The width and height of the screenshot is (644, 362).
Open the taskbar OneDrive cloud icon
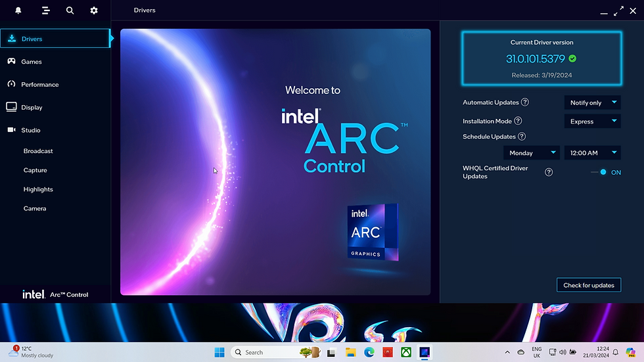tap(520, 352)
